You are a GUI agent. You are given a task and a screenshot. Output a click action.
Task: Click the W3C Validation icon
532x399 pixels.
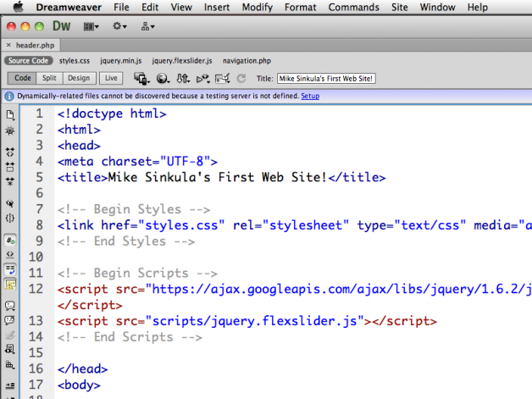pos(203,79)
